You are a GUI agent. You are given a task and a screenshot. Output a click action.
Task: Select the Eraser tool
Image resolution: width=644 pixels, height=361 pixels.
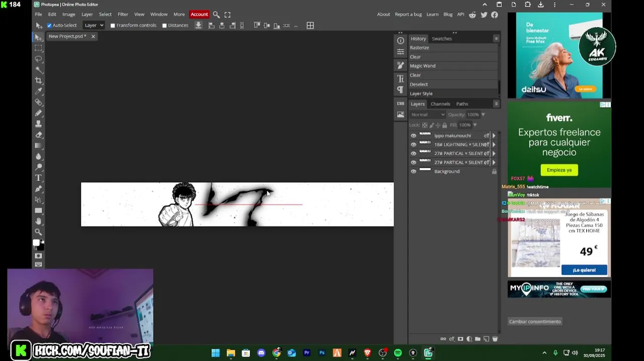pos(38,135)
